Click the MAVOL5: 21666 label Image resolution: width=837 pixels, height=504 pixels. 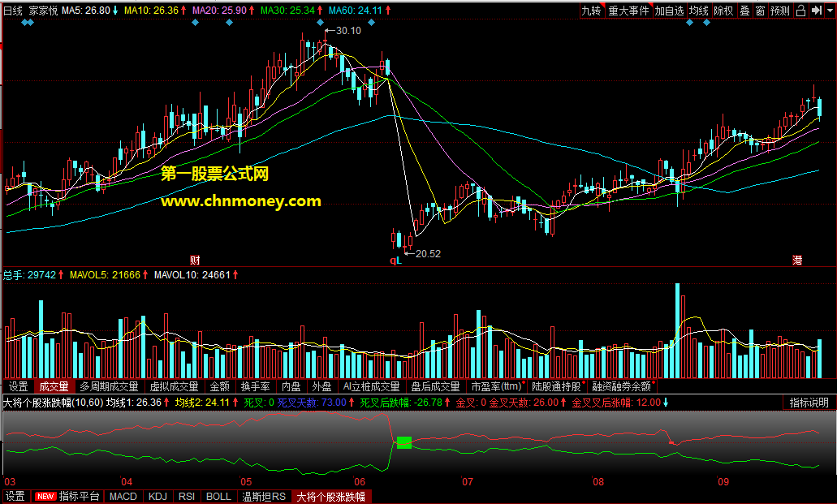106,275
